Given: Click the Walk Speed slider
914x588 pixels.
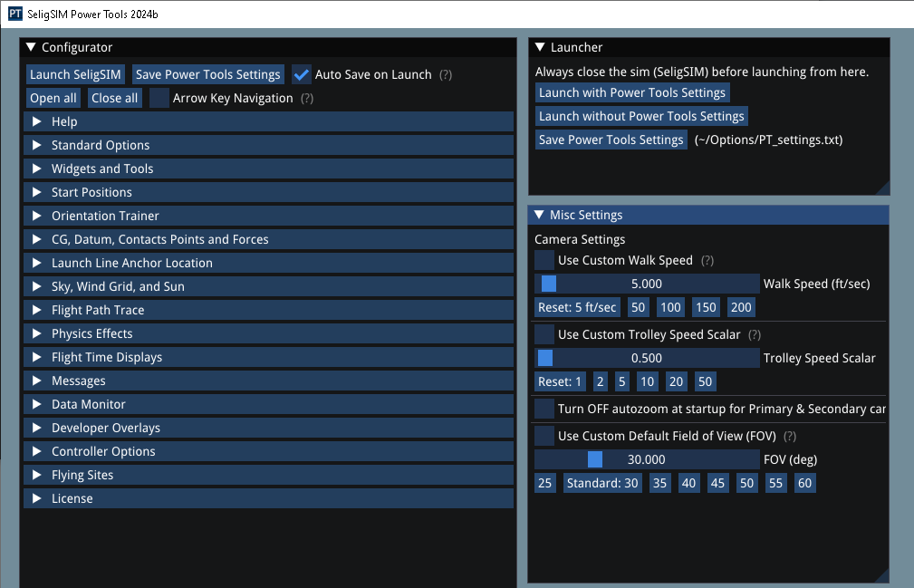Looking at the screenshot, I should [647, 284].
